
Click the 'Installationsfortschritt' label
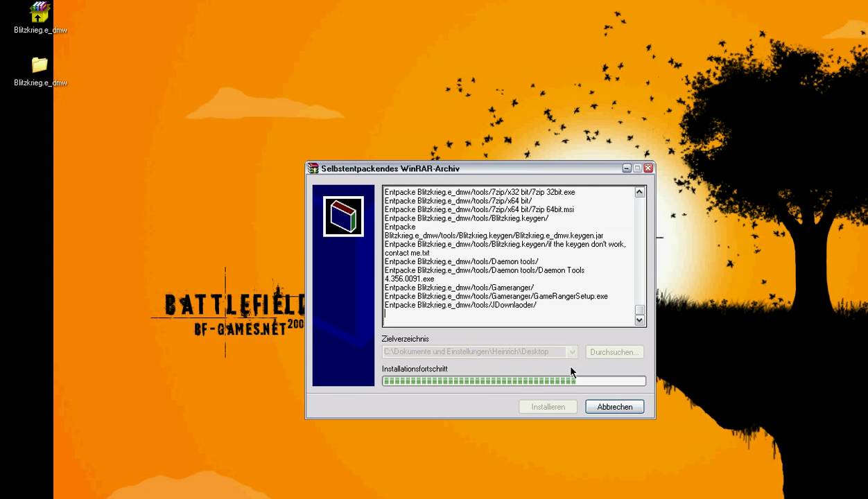tap(415, 369)
